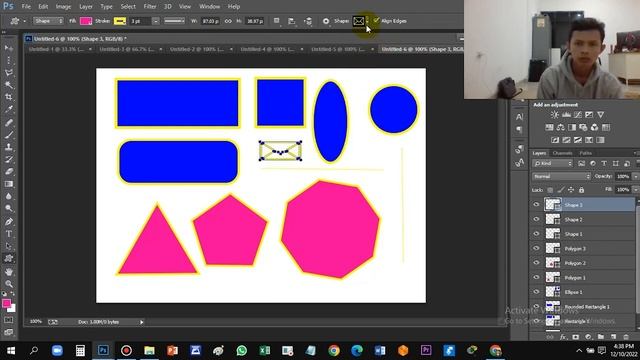Switch to Untitled-4 document tab
Image resolution: width=640 pixels, height=360 pixels.
[x=268, y=49]
